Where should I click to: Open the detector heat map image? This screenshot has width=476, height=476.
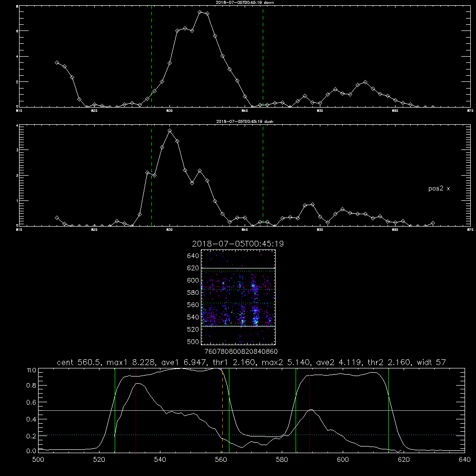coord(238,297)
